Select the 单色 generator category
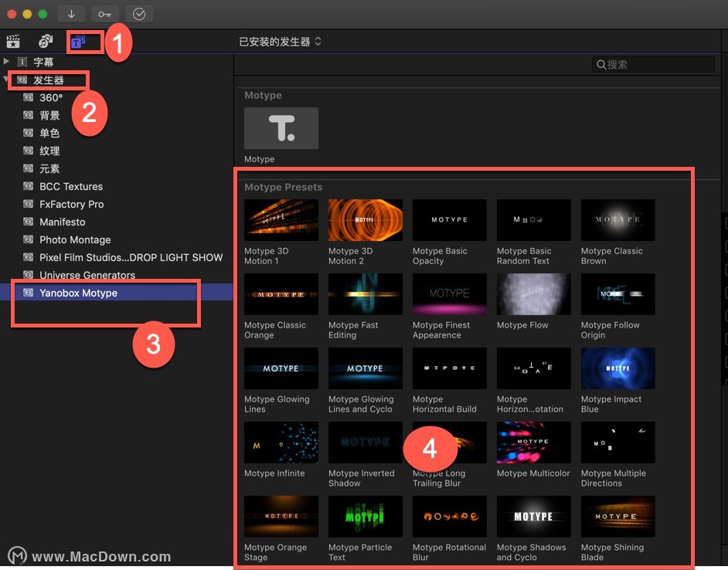728x570 pixels. 117,133
